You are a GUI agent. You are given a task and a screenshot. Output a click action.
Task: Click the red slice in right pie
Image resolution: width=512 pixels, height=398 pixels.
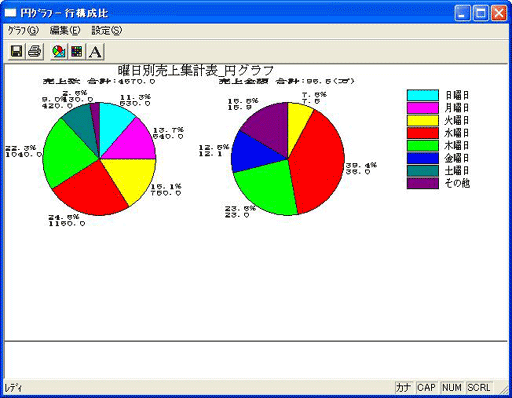317,163
